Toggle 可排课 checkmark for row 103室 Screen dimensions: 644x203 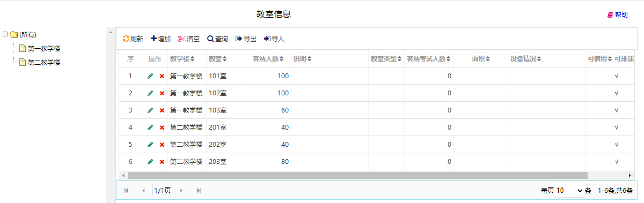(x=617, y=110)
